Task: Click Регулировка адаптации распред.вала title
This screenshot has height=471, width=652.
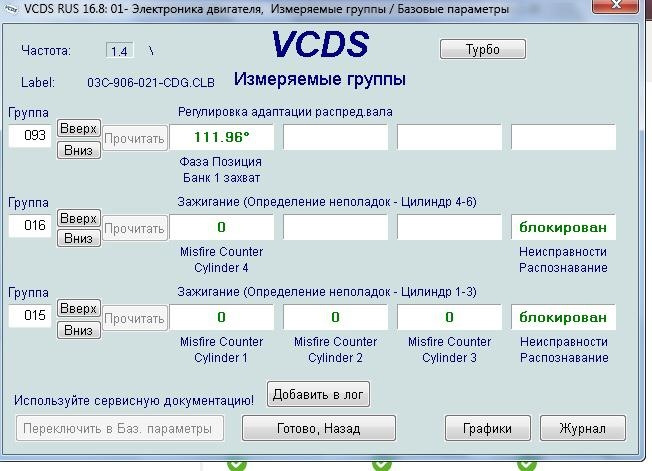Action: [x=285, y=112]
